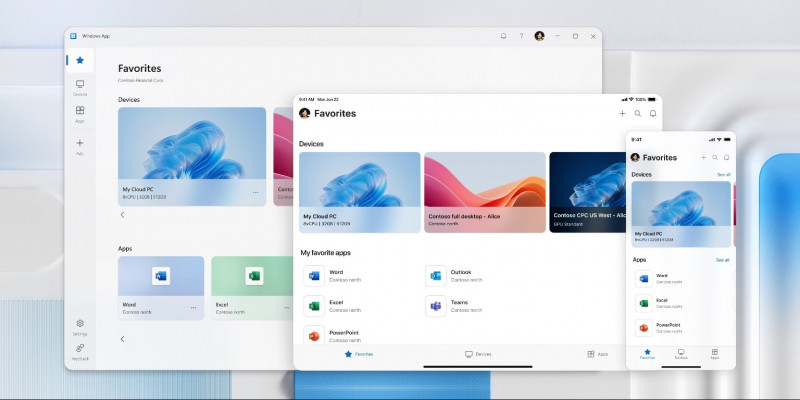Launch Teams from tablet favorite apps
The height and width of the screenshot is (400, 800).
454,306
